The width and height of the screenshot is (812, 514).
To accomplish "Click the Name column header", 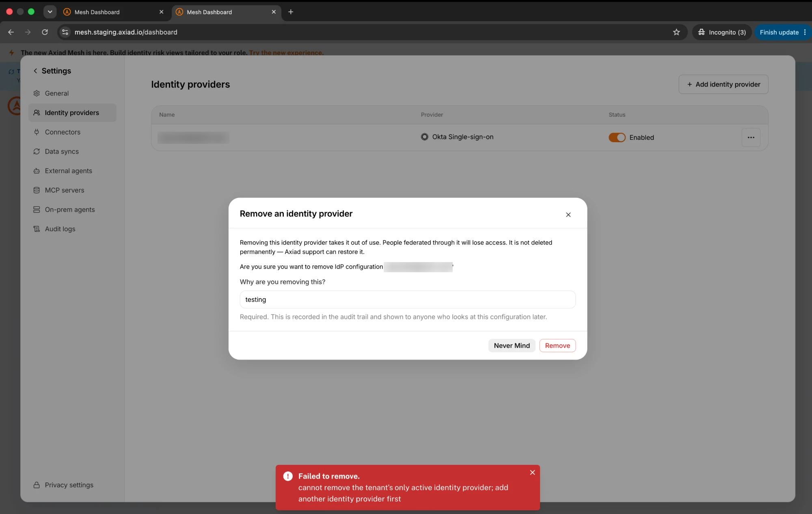I will coord(167,115).
